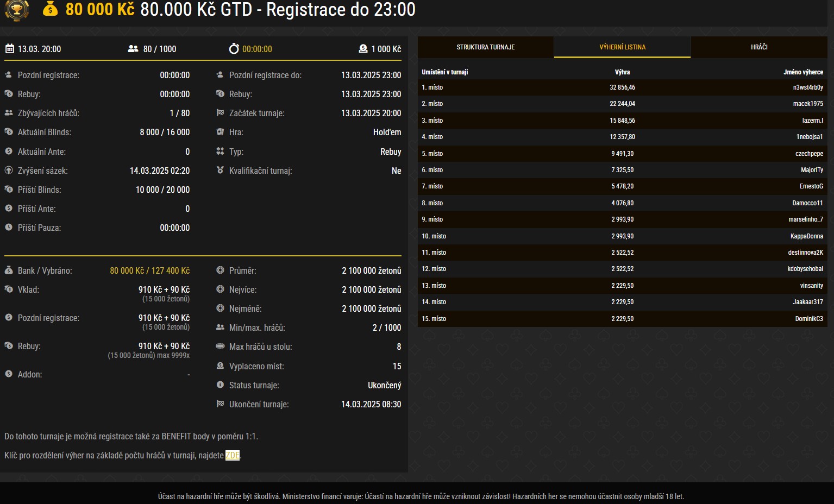Click the chip icon beside Průměr
The height and width of the screenshot is (504, 834).
220,270
